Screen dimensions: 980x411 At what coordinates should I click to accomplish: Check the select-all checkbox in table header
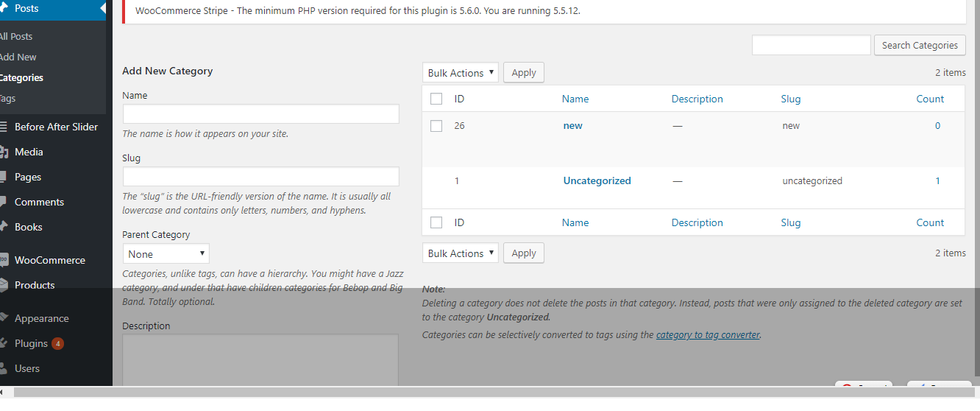tap(436, 99)
